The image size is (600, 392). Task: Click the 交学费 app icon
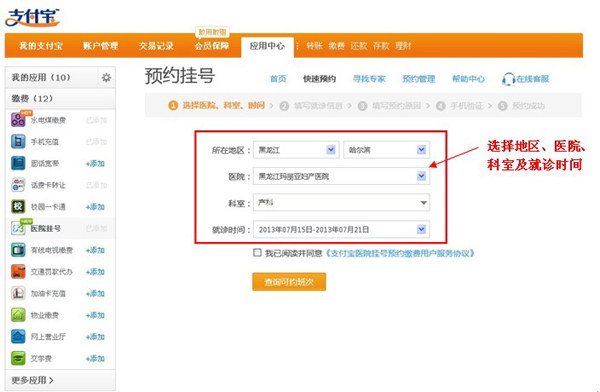tap(18, 358)
